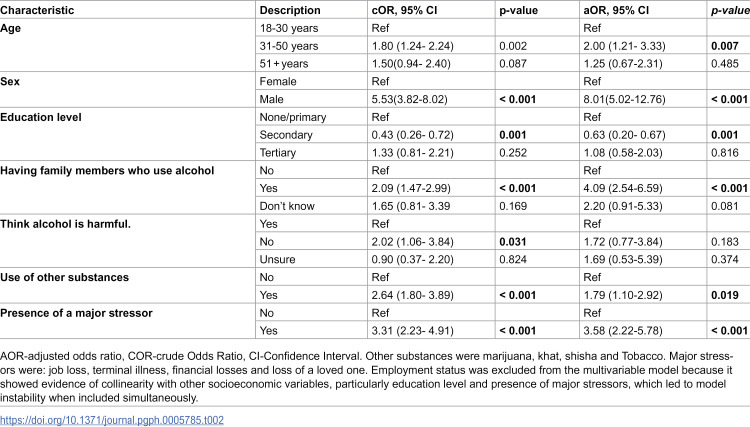Click Having family members who use alcohol
The image size is (750, 427).
coord(107,171)
